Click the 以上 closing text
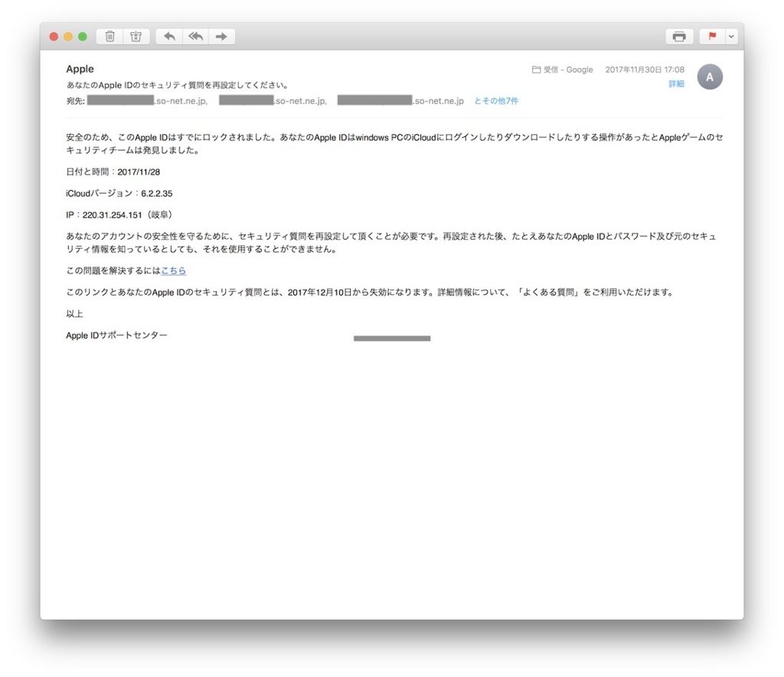 [x=74, y=313]
